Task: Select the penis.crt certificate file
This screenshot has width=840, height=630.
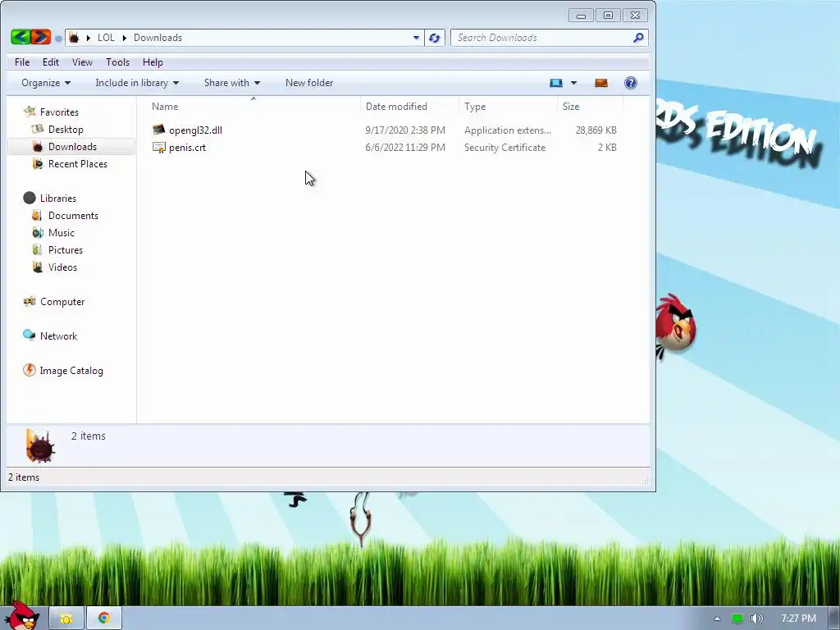Action: [x=187, y=148]
